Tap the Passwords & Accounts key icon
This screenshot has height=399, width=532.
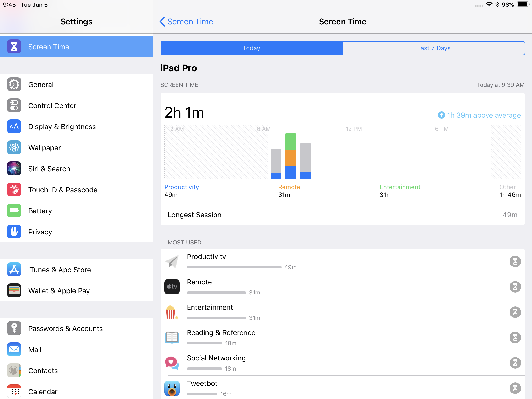coord(14,328)
